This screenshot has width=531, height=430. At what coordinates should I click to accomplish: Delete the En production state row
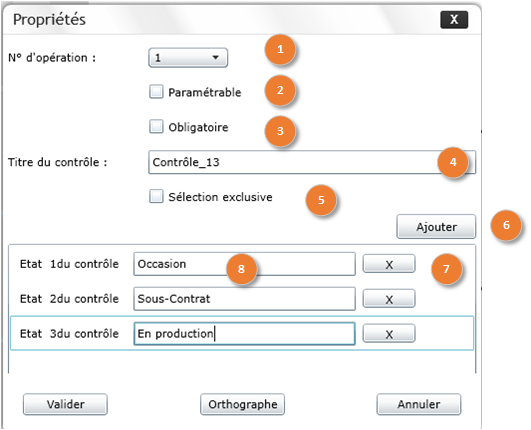(x=389, y=334)
